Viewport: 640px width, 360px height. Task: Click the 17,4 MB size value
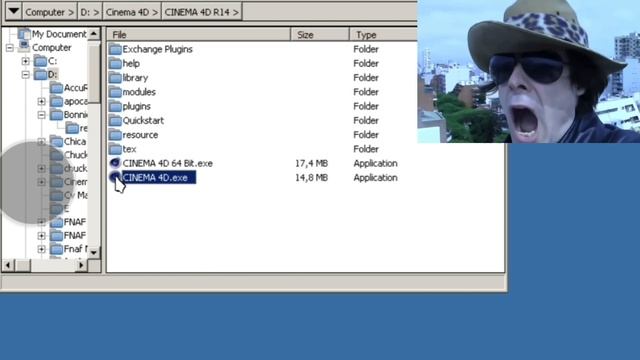(x=311, y=163)
